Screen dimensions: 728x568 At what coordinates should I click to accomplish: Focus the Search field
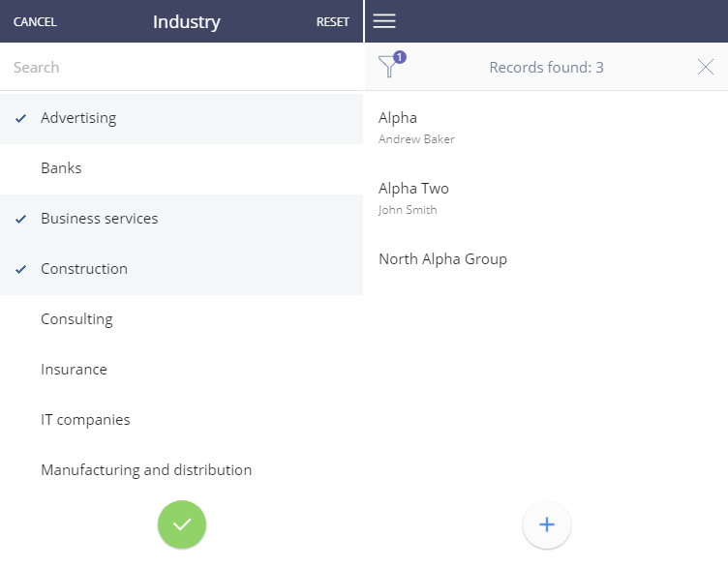click(x=182, y=68)
